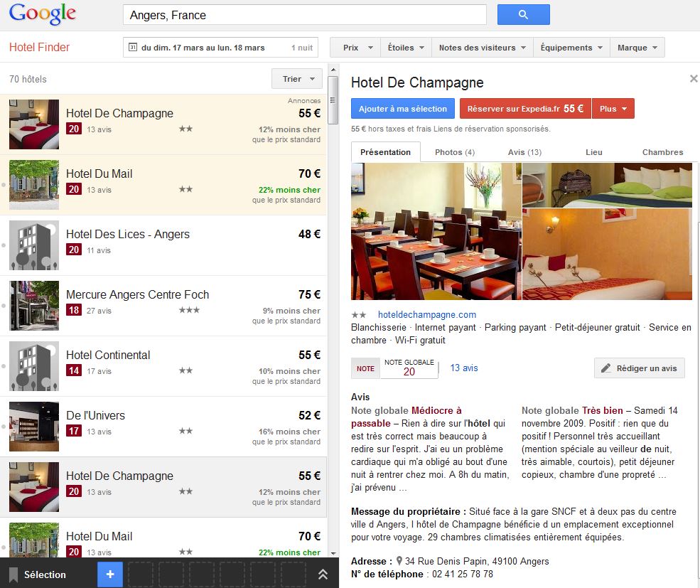This screenshot has height=588, width=700.
Task: Switch to the Chambres tab
Action: (662, 152)
